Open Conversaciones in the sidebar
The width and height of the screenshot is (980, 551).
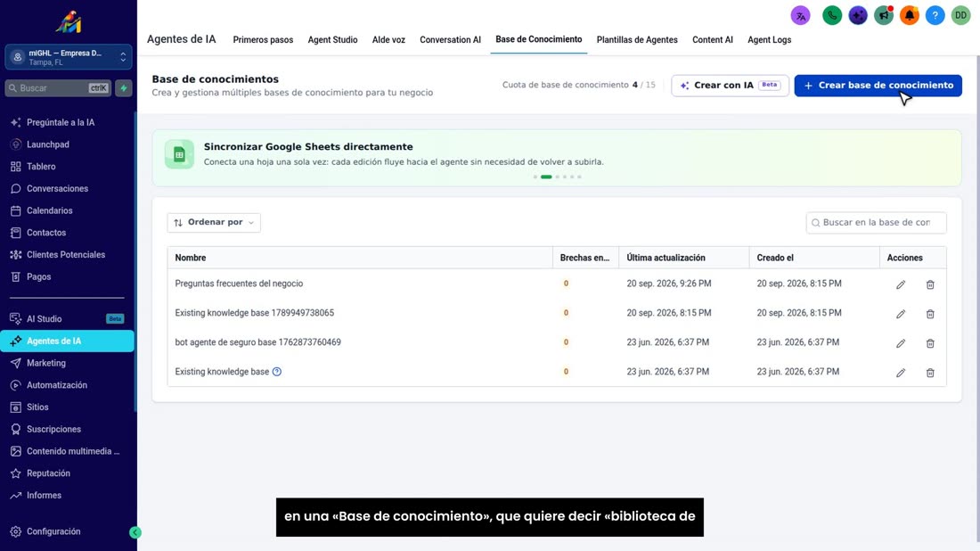[58, 188]
